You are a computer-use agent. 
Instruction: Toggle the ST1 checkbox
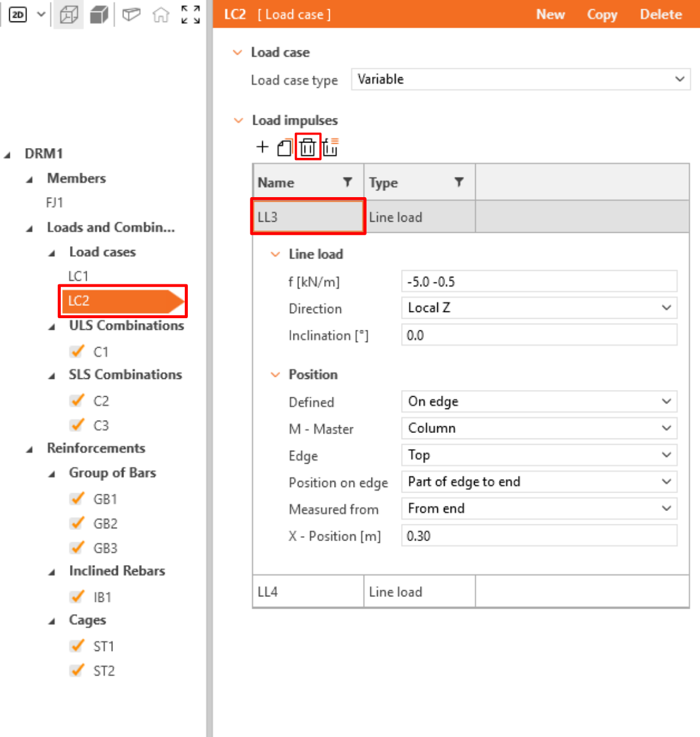pos(77,646)
